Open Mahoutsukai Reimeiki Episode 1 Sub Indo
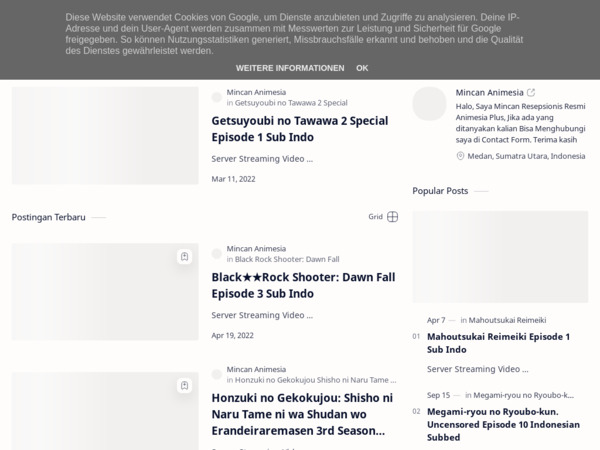The width and height of the screenshot is (600, 450). (x=499, y=343)
